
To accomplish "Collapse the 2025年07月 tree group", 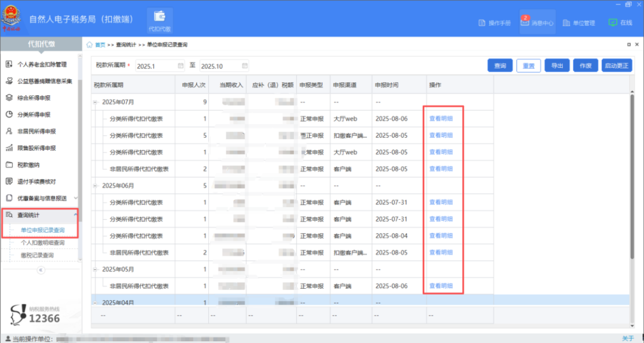I will point(96,102).
